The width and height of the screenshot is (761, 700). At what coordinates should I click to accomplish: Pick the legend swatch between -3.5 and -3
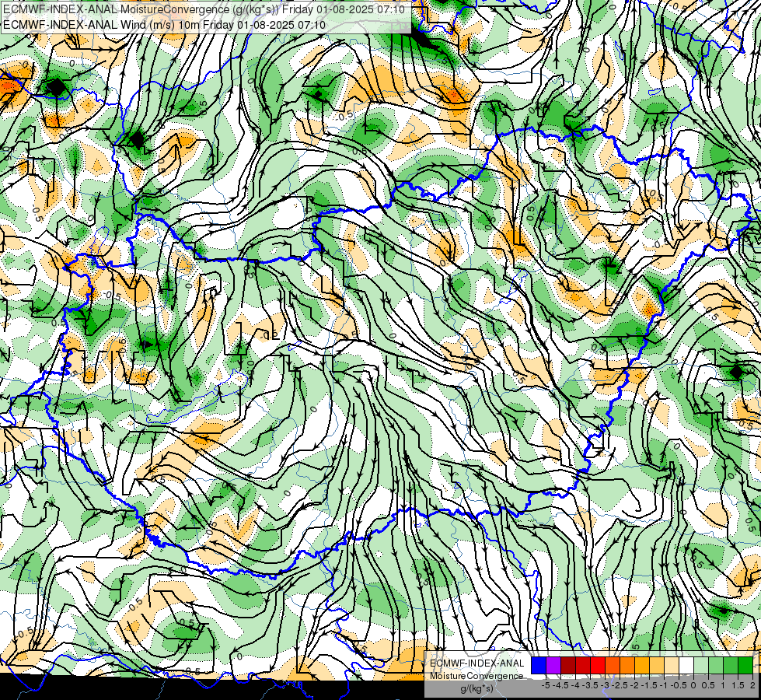click(598, 666)
